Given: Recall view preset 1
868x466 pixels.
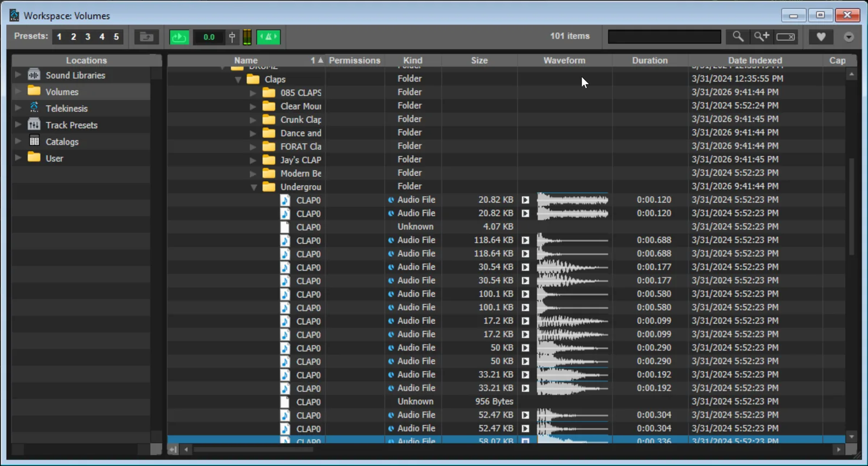Looking at the screenshot, I should pos(59,37).
